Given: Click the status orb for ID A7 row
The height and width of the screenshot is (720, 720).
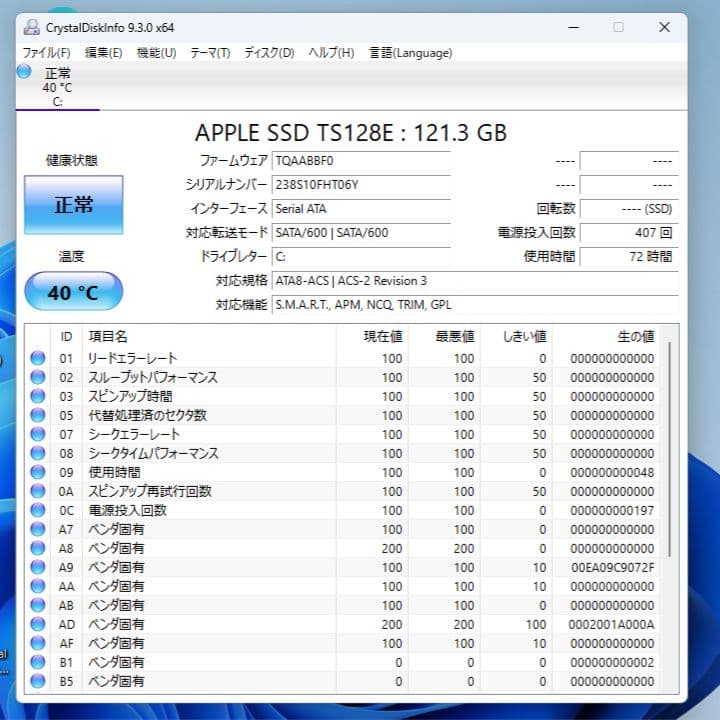Looking at the screenshot, I should pyautogui.click(x=38, y=529).
